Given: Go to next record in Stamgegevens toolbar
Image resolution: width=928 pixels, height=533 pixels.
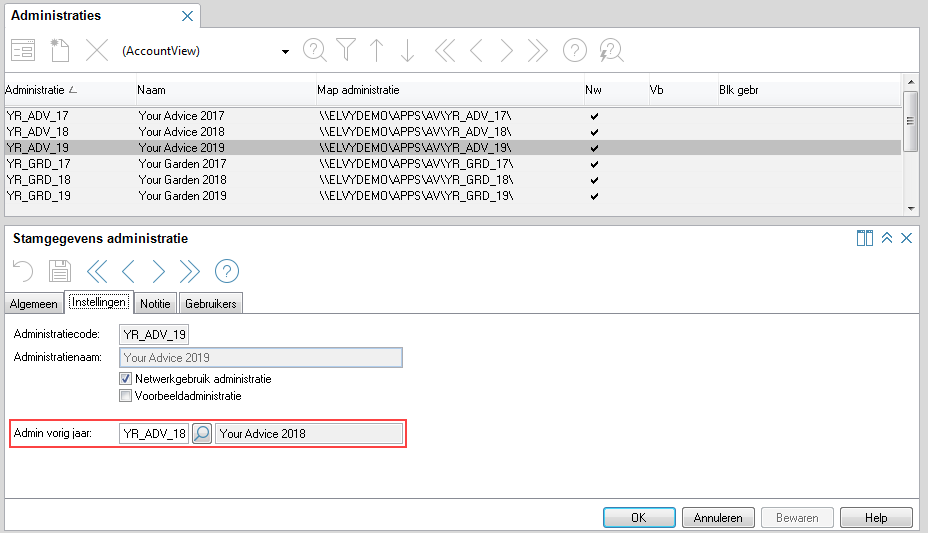Looking at the screenshot, I should (158, 271).
